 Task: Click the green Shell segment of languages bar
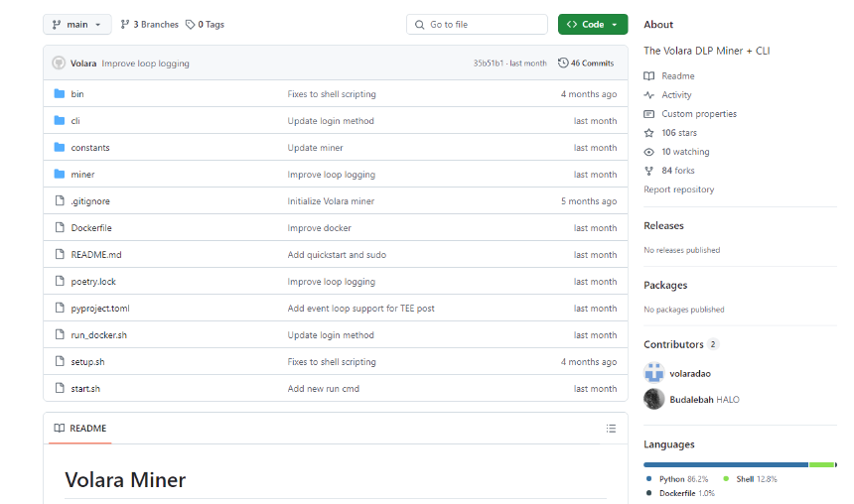pos(821,465)
